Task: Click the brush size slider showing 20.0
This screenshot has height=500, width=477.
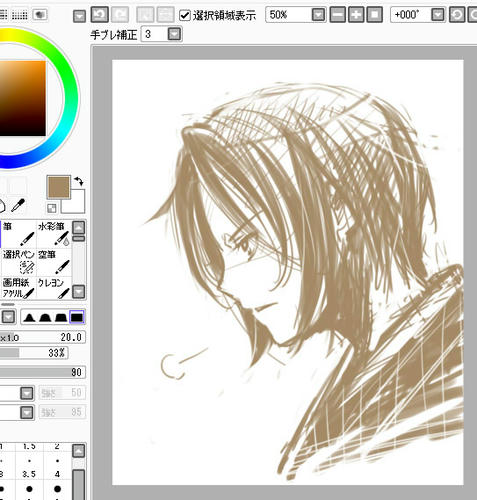Action: click(42, 337)
